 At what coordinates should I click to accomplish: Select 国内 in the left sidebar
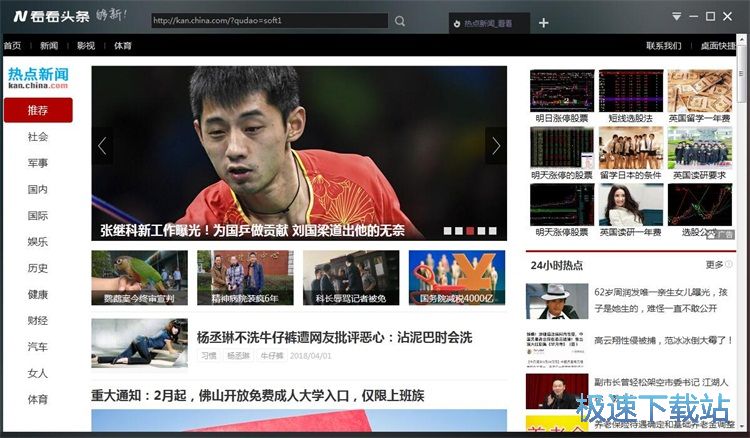pyautogui.click(x=38, y=189)
